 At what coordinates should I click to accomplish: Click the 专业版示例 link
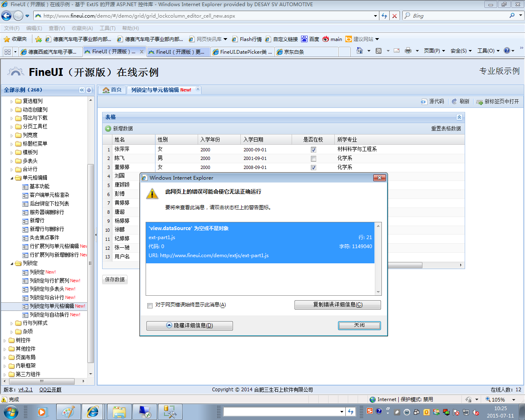click(x=500, y=71)
